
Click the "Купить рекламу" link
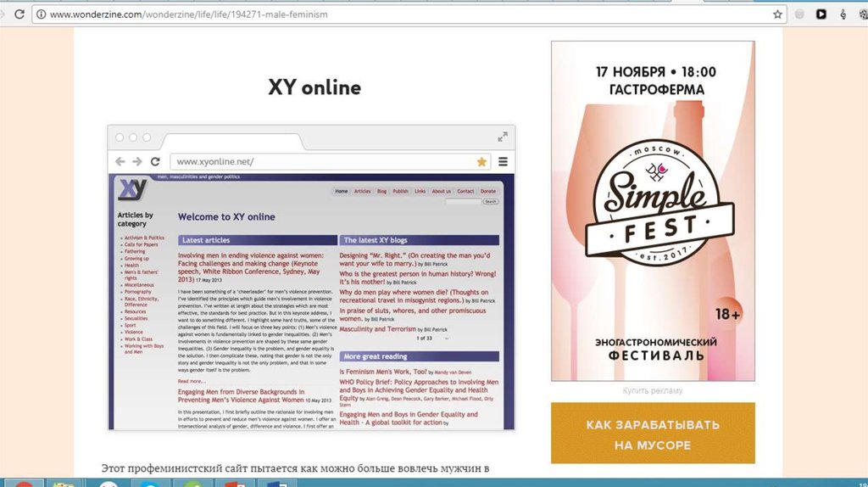[x=652, y=390]
